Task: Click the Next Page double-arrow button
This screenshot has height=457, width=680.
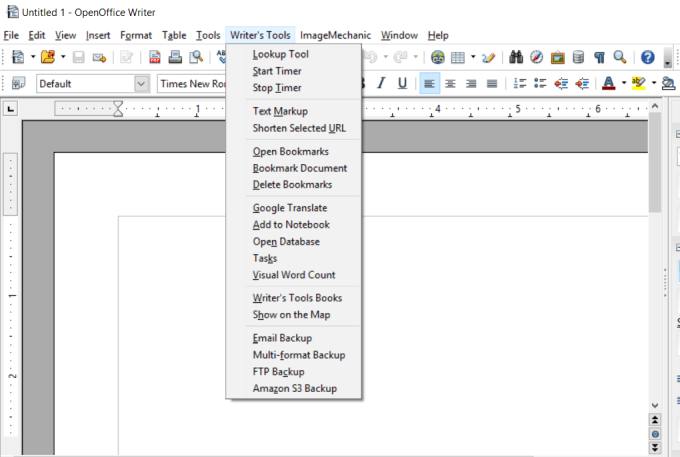Action: 655,447
